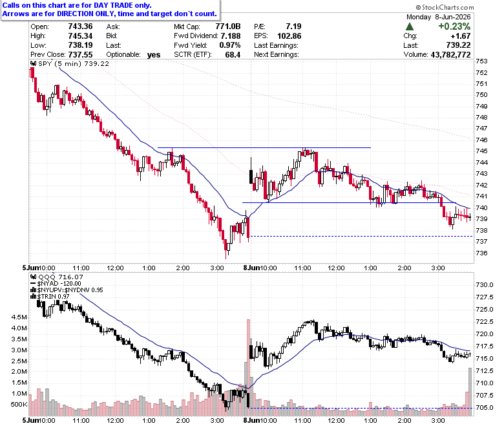This screenshot has height=426, width=504.
Task: Click the '+0.23%' percent change value
Action: click(x=454, y=27)
